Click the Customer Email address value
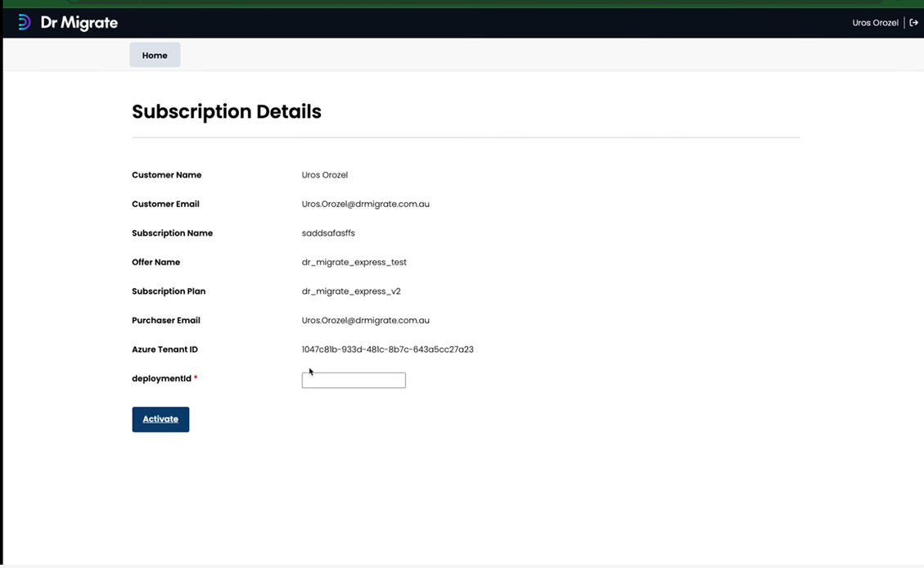Screen dimensions: 924x568 point(365,204)
